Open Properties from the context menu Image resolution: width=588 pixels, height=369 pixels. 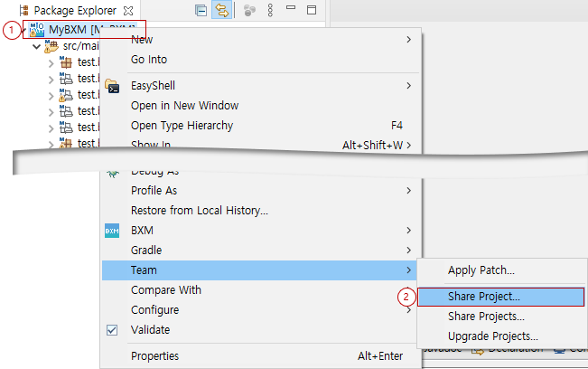point(154,356)
